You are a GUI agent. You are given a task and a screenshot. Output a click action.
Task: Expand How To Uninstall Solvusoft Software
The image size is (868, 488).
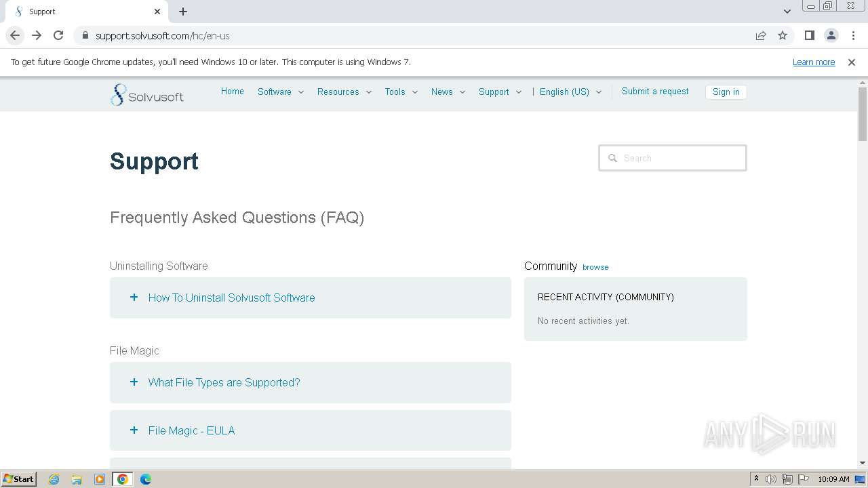tap(311, 298)
